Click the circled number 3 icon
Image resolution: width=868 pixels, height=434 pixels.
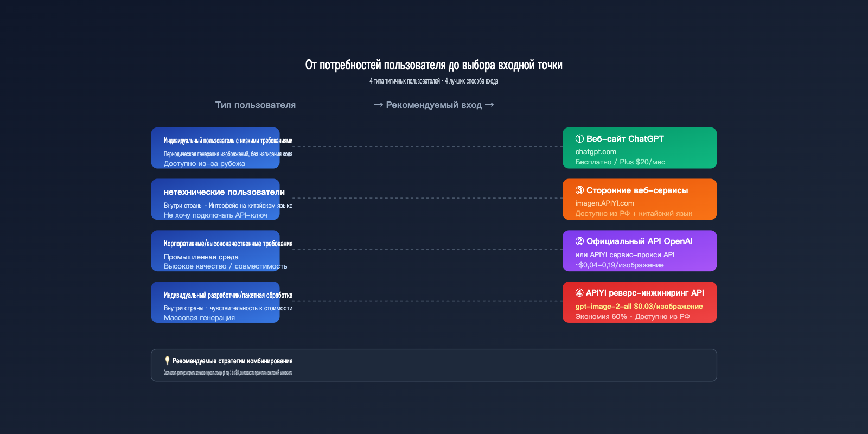tap(579, 190)
